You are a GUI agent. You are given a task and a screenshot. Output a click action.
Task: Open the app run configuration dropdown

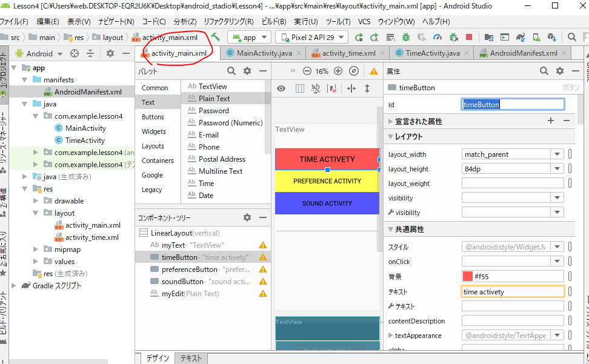pos(250,38)
